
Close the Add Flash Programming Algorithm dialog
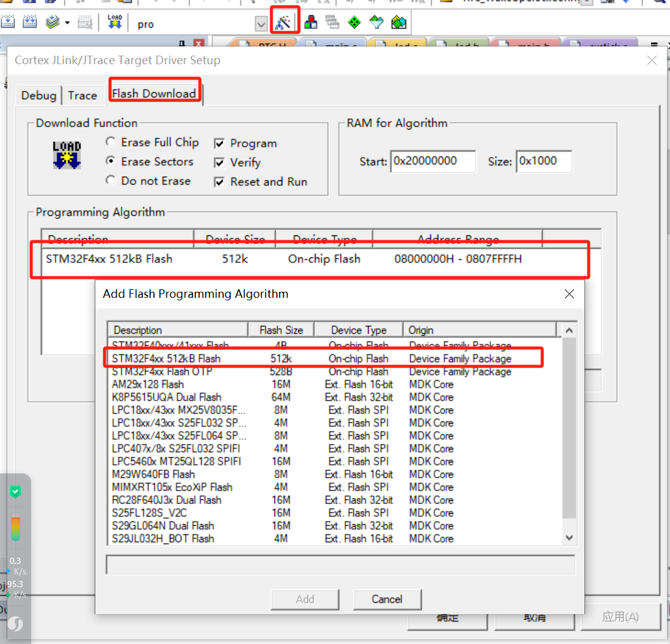[x=569, y=294]
